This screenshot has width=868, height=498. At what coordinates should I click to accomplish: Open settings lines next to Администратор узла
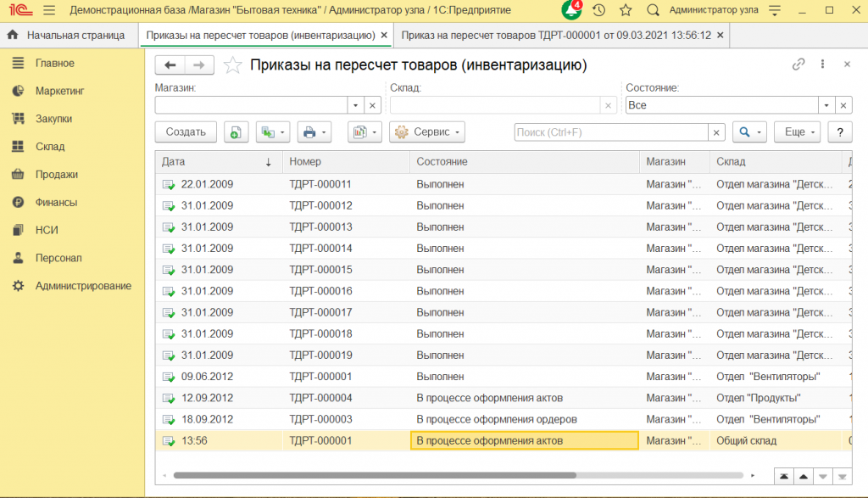click(775, 10)
